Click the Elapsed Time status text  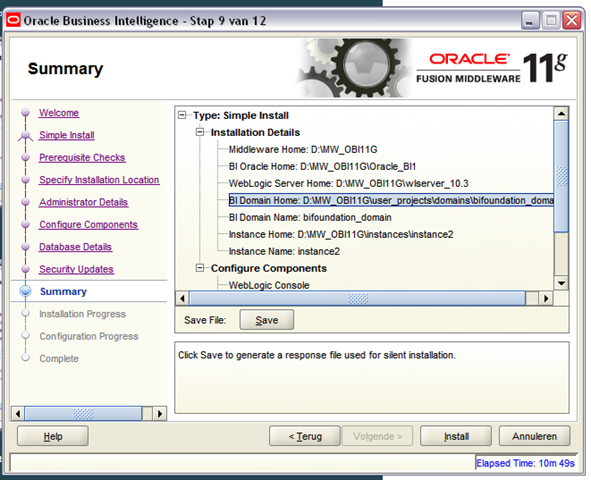[x=525, y=463]
